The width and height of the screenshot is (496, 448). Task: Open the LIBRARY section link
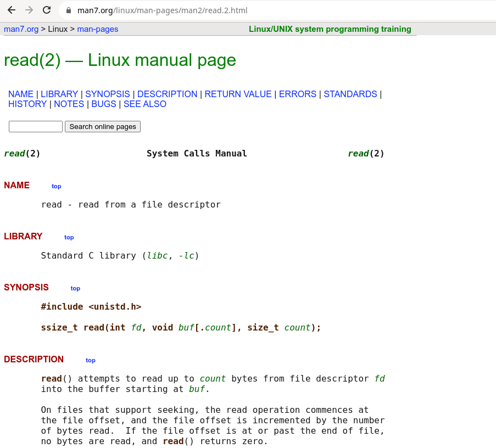coord(59,94)
